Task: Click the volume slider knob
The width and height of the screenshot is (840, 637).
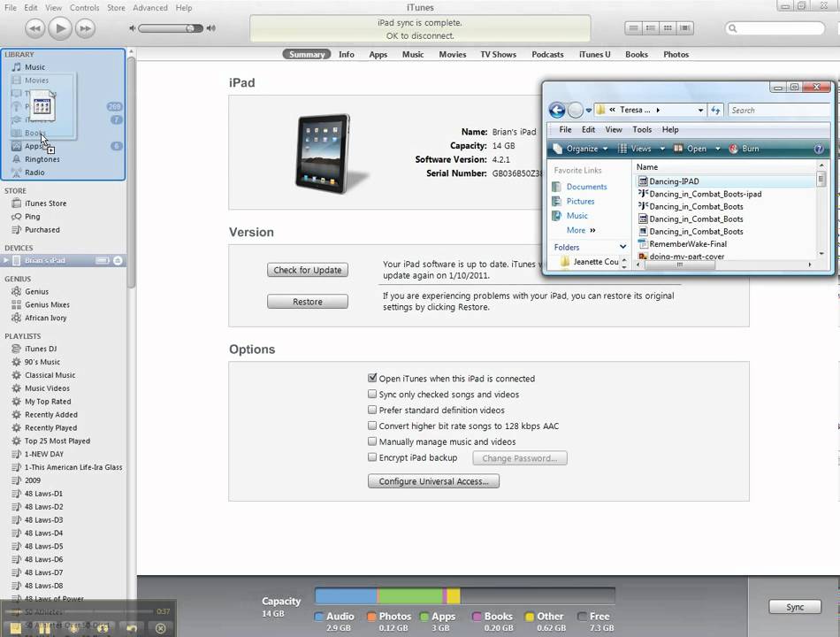Action: click(x=190, y=28)
